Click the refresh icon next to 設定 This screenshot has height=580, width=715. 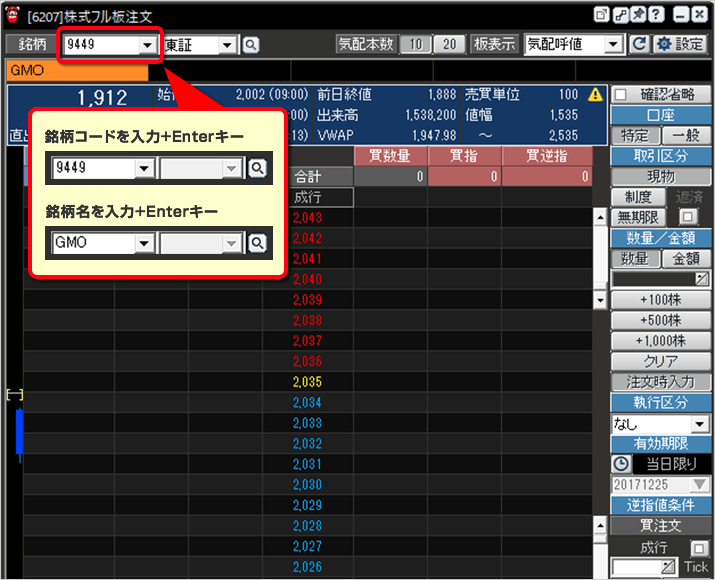[640, 44]
